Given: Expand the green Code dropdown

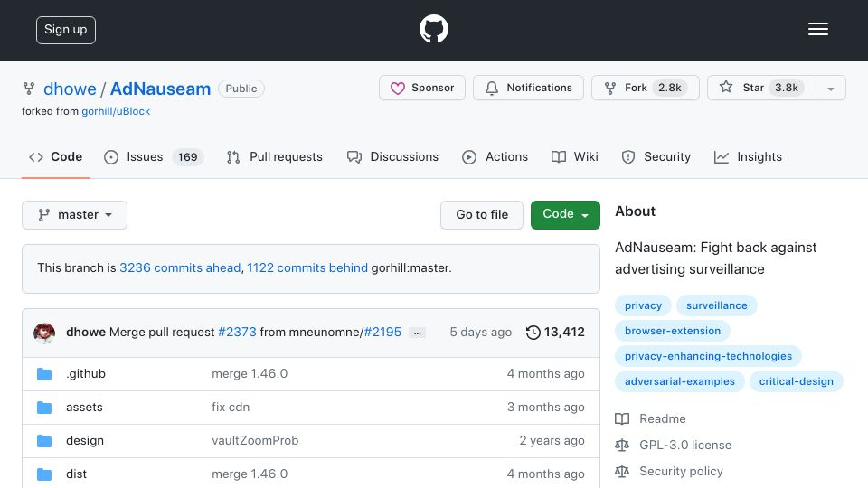Looking at the screenshot, I should coord(565,215).
